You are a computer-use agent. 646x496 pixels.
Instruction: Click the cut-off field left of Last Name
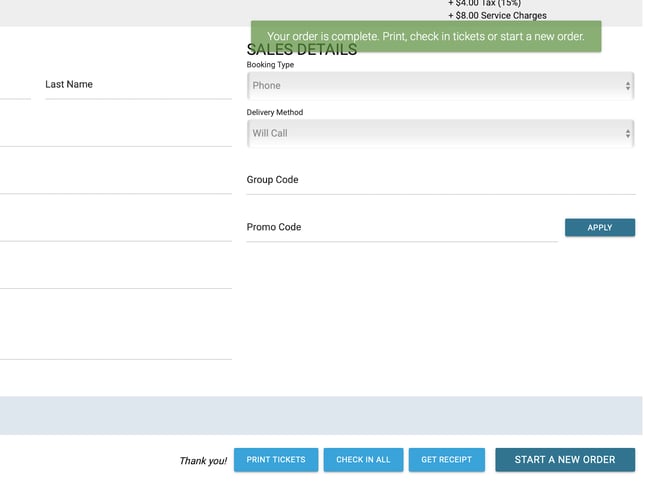[14, 85]
